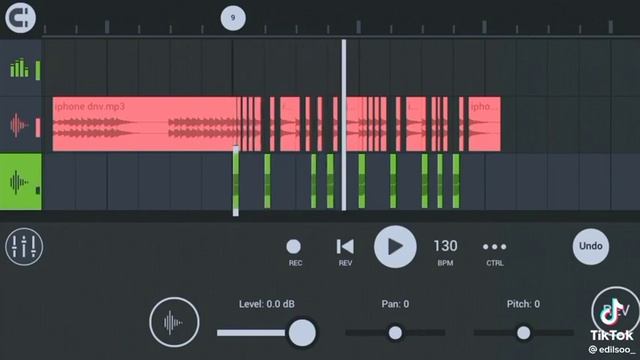The width and height of the screenshot is (640, 360).
Task: Click the Level: 0.0 dB label
Action: tap(267, 304)
